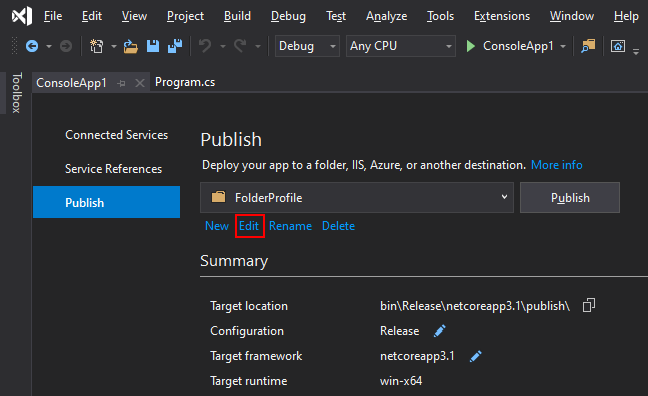Viewport: 648px width, 396px height.
Task: Open the Project menu
Action: point(185,16)
